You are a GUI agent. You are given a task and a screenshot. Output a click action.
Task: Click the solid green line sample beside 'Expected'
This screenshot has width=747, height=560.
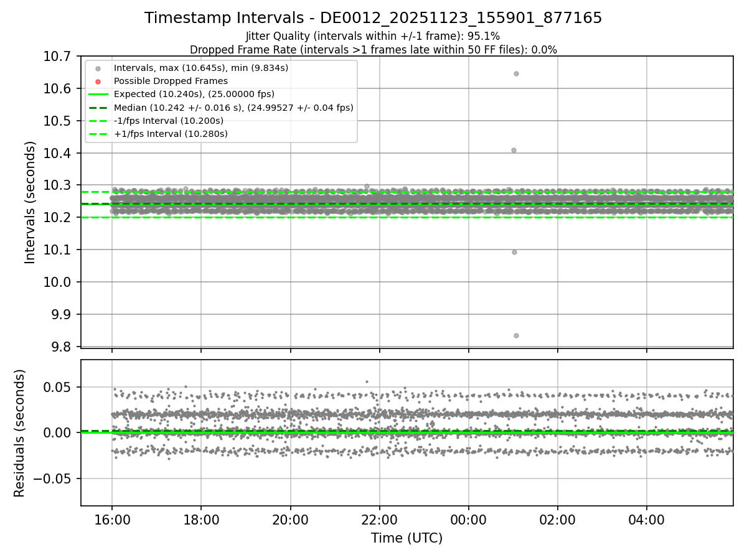tap(98, 95)
